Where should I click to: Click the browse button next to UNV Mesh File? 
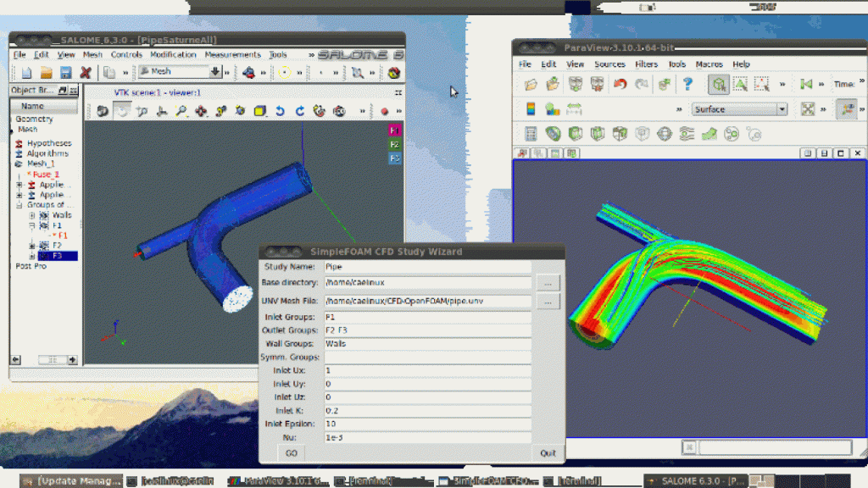click(x=548, y=302)
